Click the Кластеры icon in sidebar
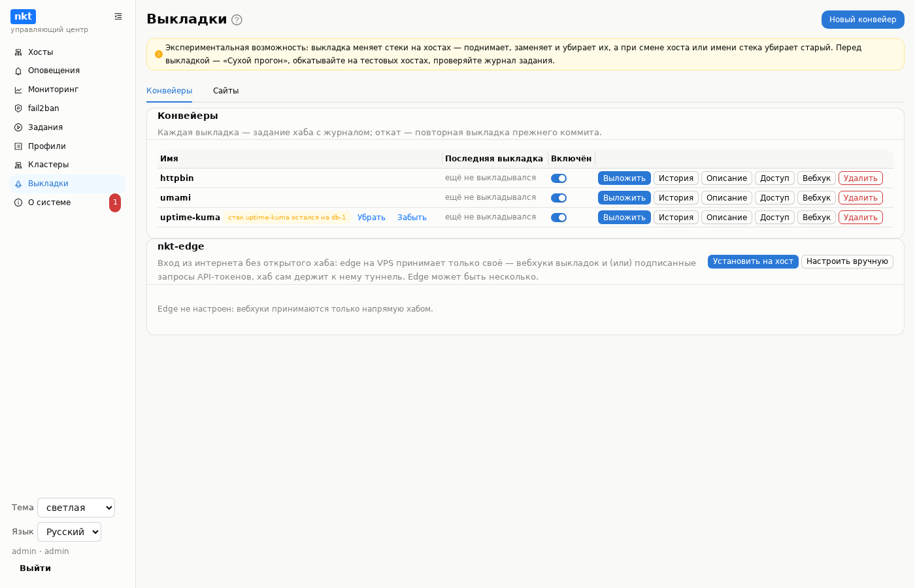The image size is (915, 588). coord(18,165)
